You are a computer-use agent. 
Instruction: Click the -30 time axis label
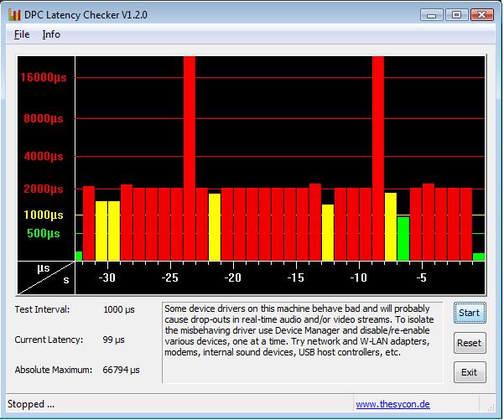click(x=107, y=277)
